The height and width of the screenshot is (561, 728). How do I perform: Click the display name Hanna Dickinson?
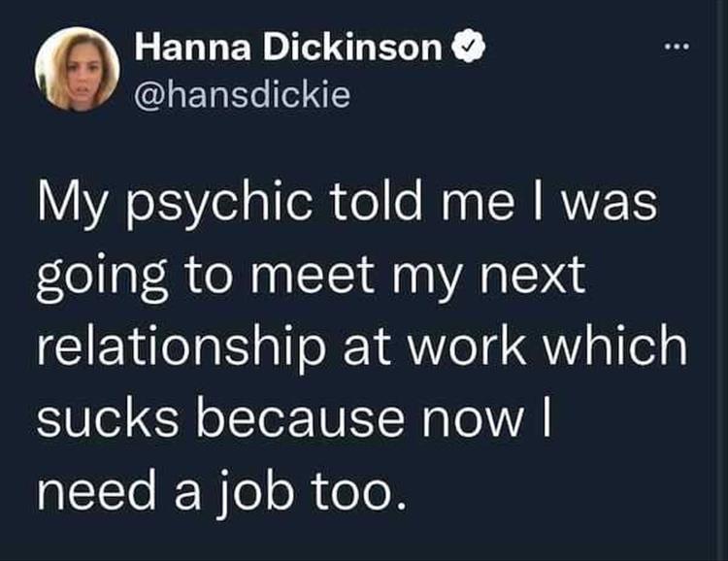point(288,47)
